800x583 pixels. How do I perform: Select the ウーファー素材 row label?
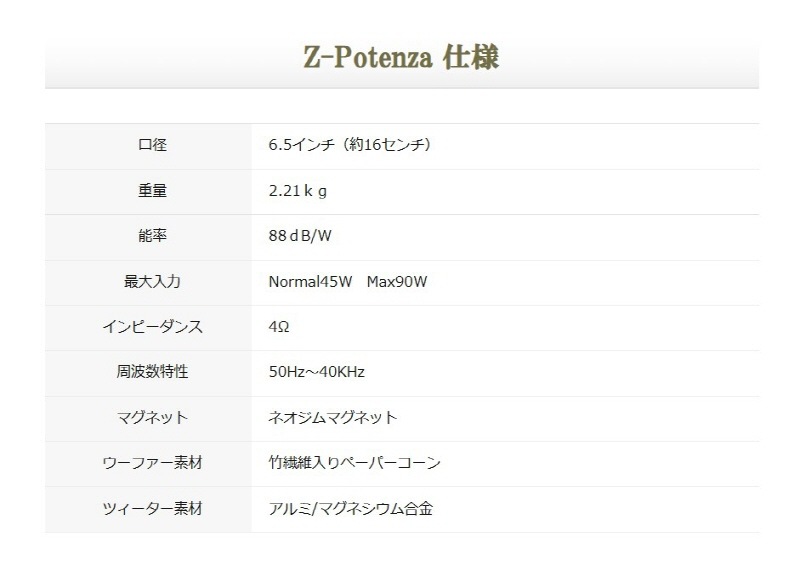(152, 463)
